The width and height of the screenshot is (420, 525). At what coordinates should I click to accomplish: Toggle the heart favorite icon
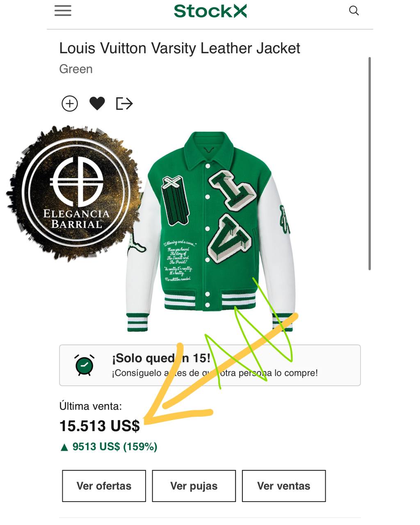click(x=97, y=104)
